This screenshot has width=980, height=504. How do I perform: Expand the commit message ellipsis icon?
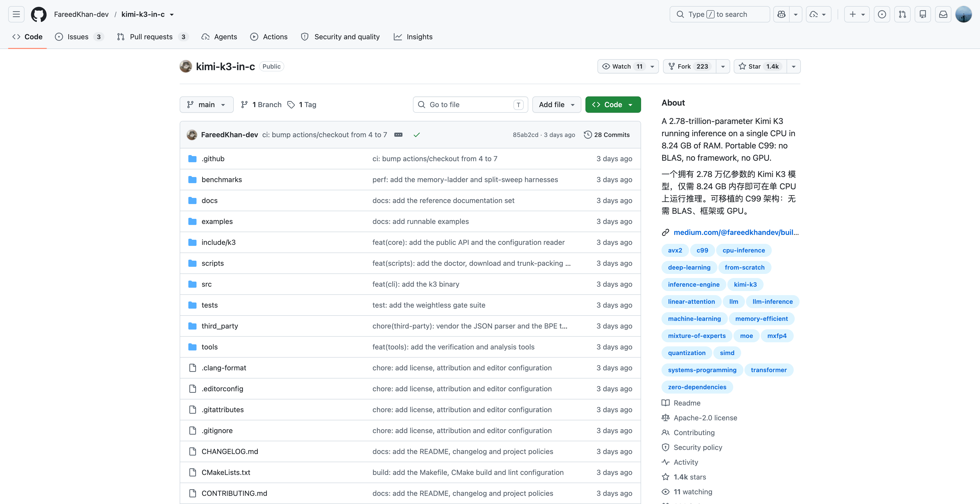point(398,135)
